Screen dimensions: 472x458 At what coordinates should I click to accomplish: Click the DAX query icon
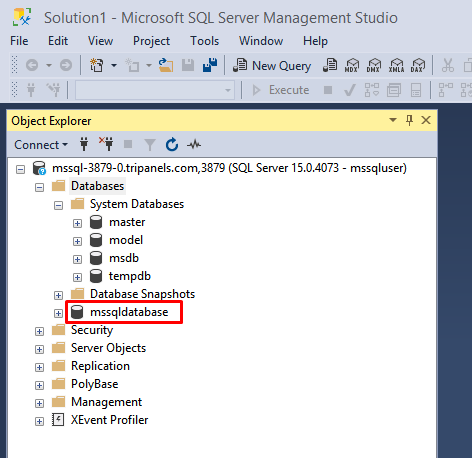point(418,65)
